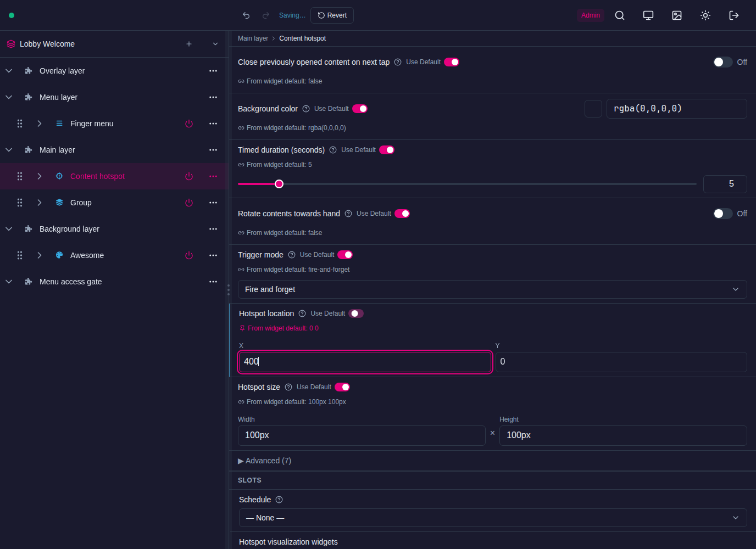756x549 pixels.
Task: Open more options for Finger menu
Action: pos(213,124)
